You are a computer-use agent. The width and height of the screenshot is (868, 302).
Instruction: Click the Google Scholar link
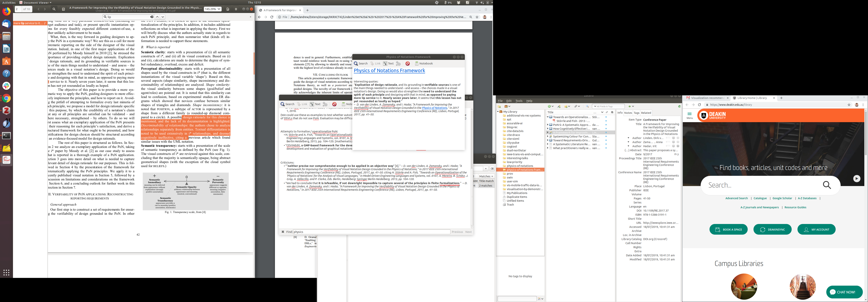coord(782,198)
